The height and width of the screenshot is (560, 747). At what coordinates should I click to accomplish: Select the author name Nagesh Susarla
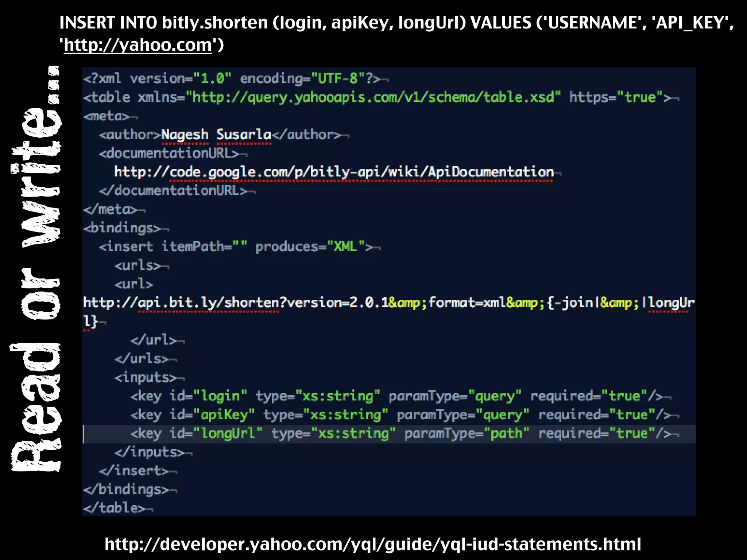tap(216, 135)
